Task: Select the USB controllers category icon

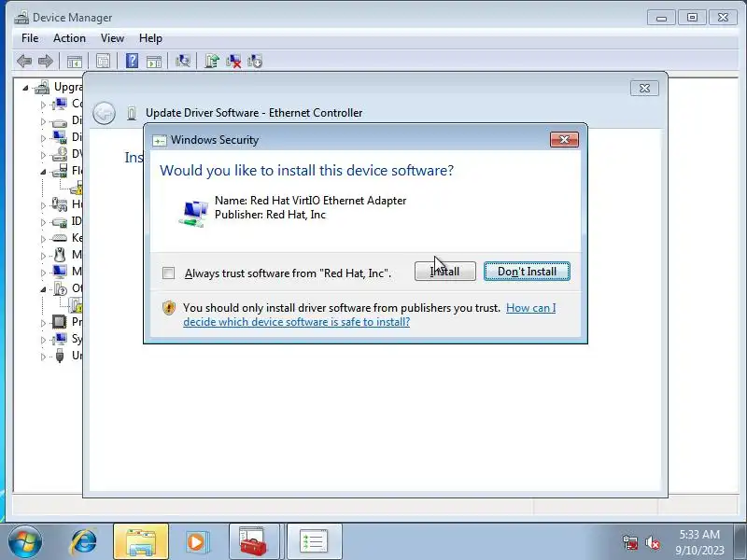Action: (x=60, y=356)
